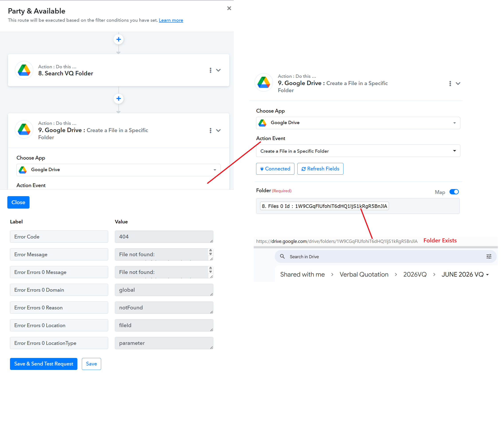The image size is (504, 424).
Task: Open three-dot menu on right Google Drive panel
Action: point(450,83)
